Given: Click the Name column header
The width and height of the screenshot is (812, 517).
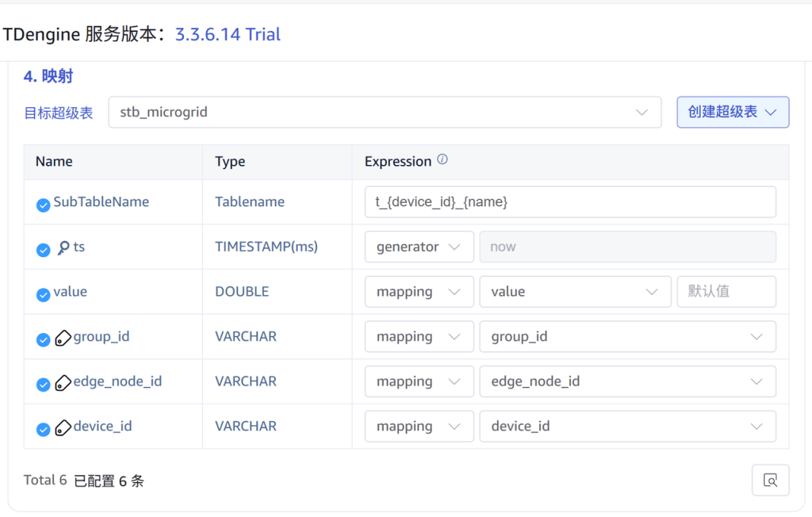Looking at the screenshot, I should coord(53,161).
